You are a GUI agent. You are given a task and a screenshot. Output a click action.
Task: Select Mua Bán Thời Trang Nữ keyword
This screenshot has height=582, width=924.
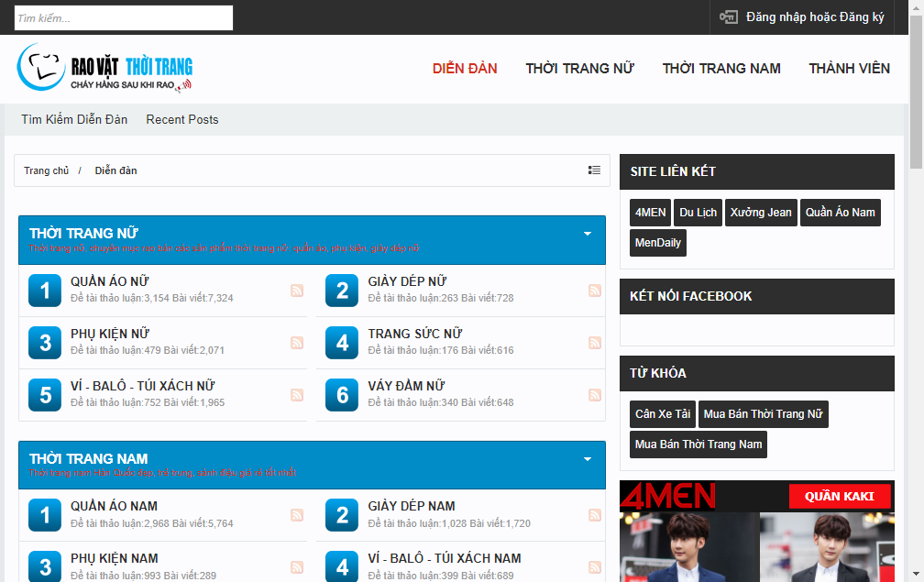pos(763,414)
